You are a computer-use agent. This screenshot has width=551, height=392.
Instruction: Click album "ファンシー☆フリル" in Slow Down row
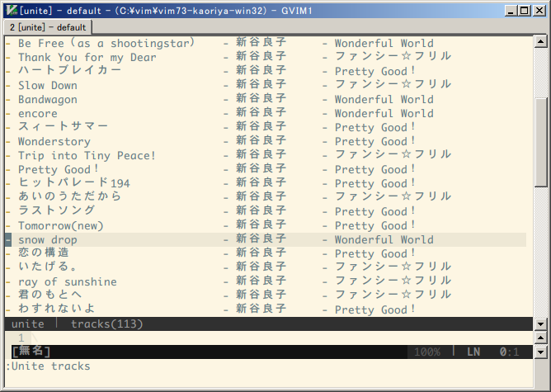pyautogui.click(x=393, y=85)
